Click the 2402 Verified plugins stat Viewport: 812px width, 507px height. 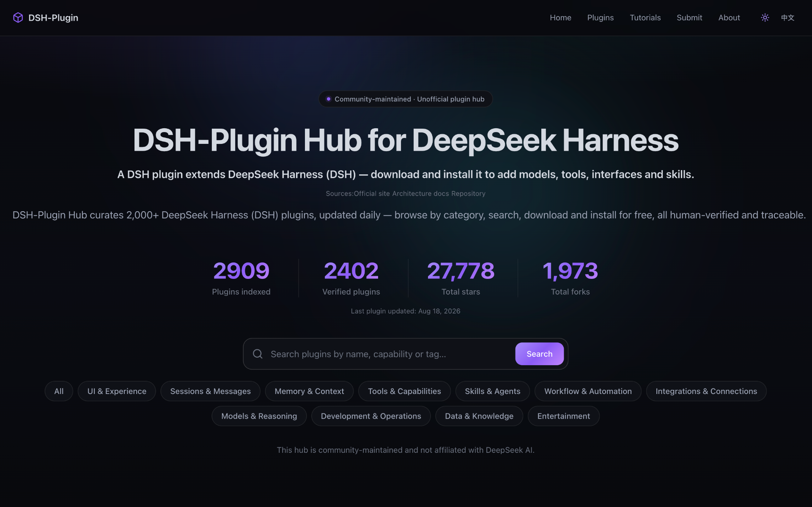click(351, 278)
